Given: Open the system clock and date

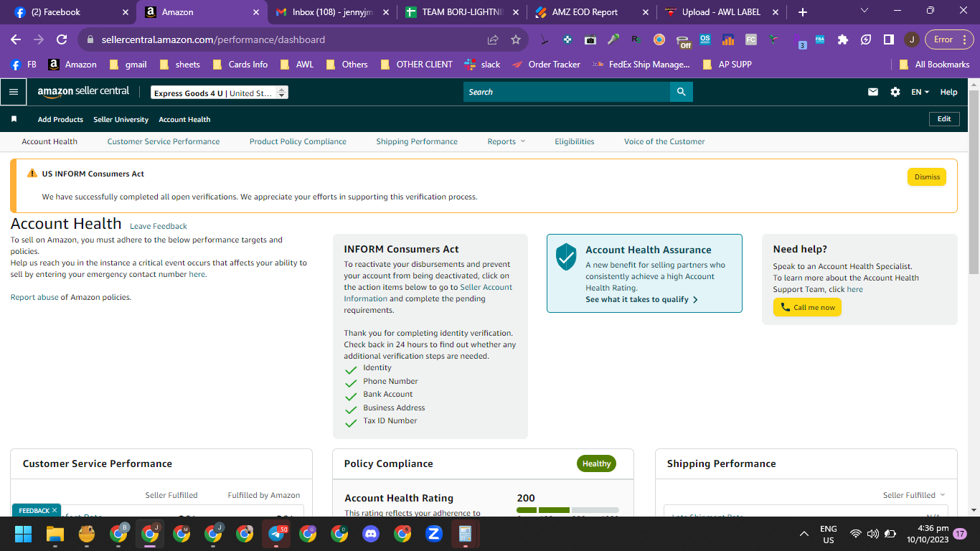Looking at the screenshot, I should [x=928, y=534].
